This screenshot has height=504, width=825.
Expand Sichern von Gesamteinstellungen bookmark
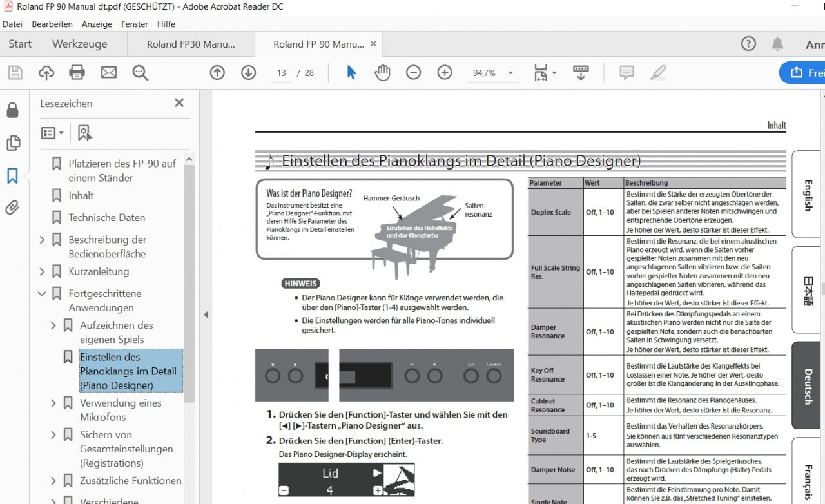tap(53, 435)
